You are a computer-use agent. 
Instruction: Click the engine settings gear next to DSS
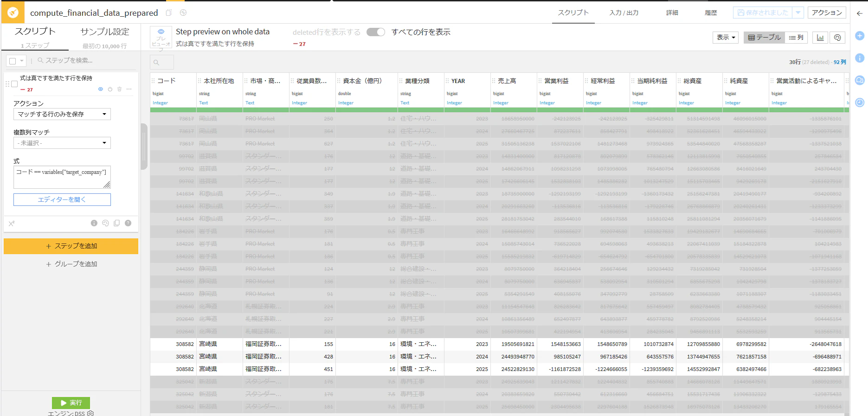tap(90, 413)
